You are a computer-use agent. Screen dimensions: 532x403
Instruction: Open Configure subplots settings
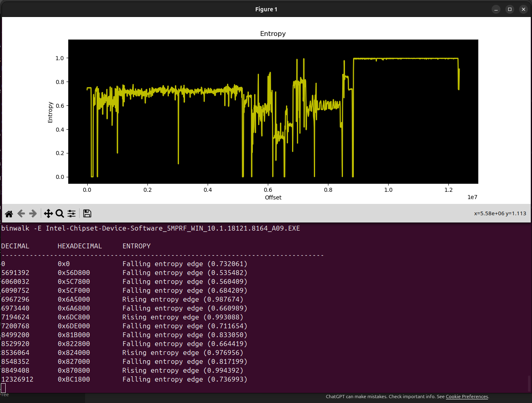[71, 214]
